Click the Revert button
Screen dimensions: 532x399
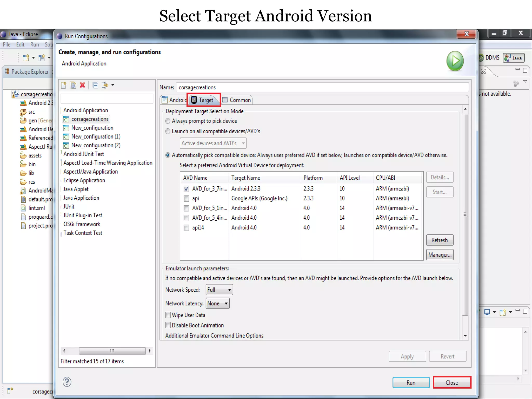click(x=448, y=356)
